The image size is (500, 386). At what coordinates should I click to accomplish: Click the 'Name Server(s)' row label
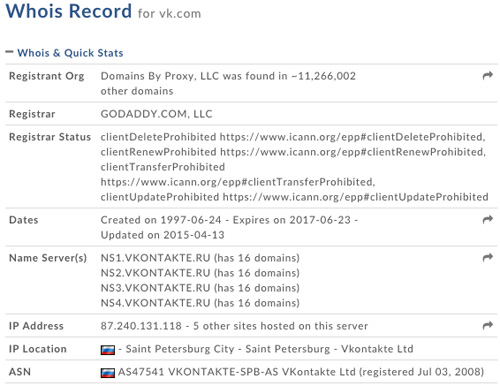coord(48,258)
